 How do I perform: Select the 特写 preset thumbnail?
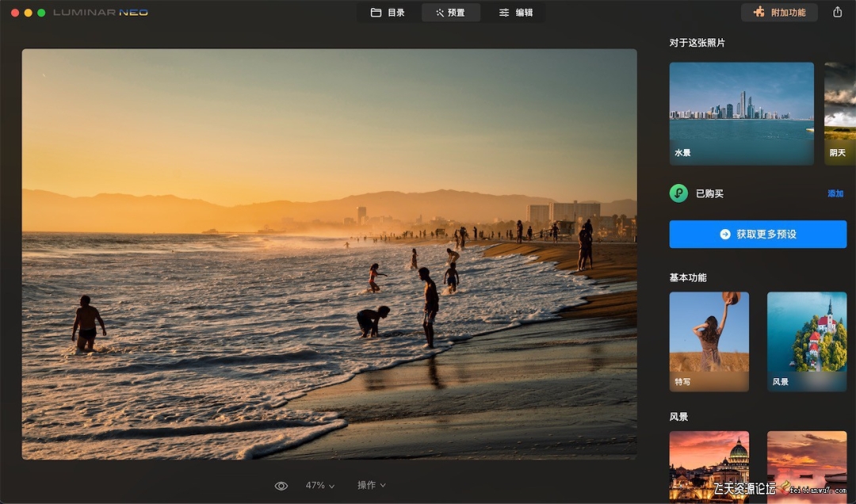(709, 342)
